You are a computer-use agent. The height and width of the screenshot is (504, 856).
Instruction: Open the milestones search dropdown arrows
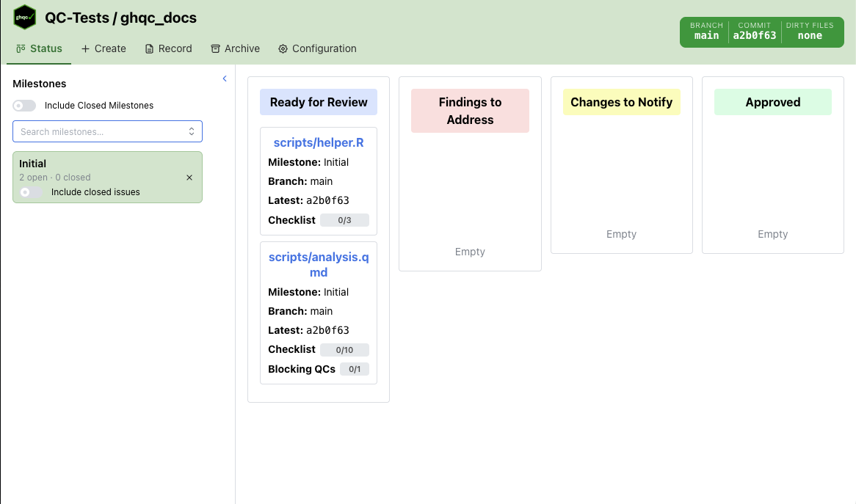[x=192, y=132]
